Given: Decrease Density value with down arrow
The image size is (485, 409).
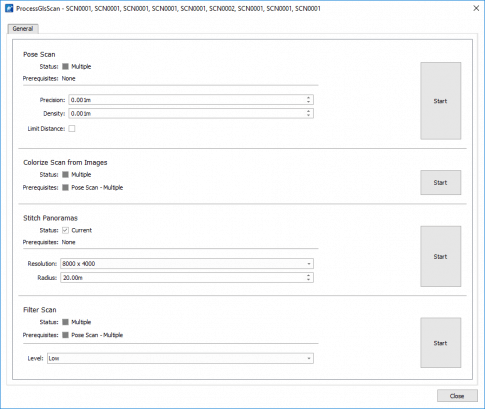Looking at the screenshot, I should [x=308, y=116].
